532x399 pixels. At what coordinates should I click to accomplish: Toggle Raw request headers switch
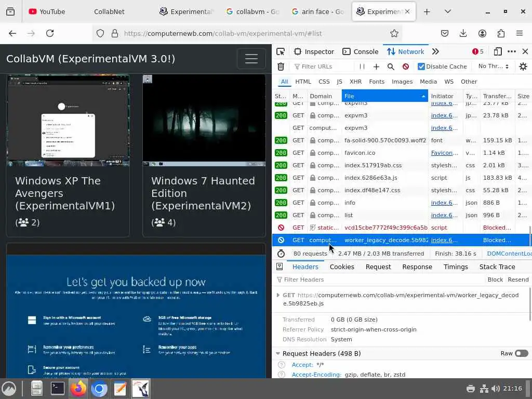[522, 353]
